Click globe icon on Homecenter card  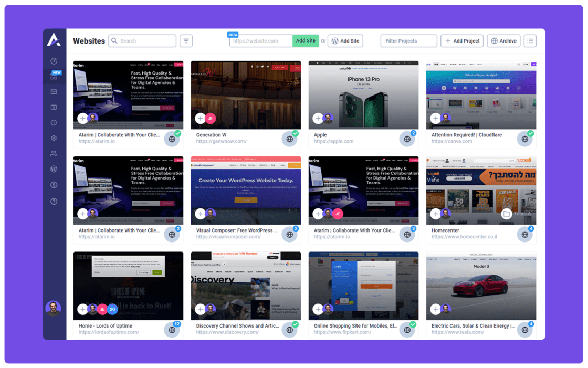[x=525, y=235]
